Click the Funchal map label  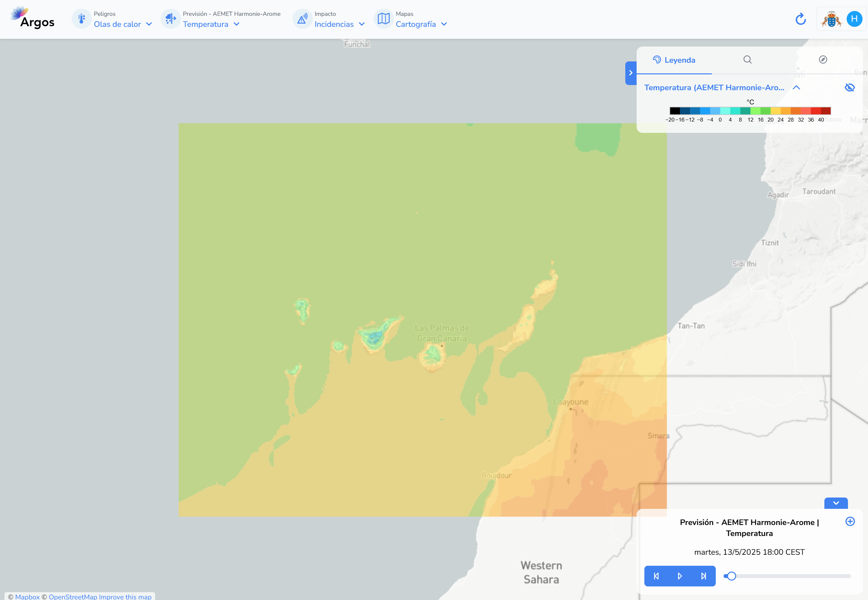tap(357, 44)
